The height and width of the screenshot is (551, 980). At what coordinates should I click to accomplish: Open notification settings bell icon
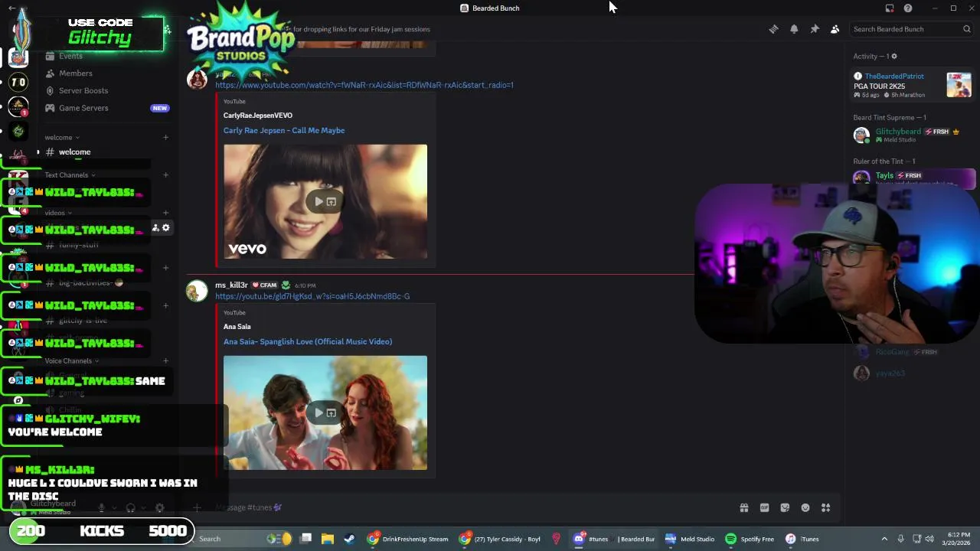click(x=794, y=29)
